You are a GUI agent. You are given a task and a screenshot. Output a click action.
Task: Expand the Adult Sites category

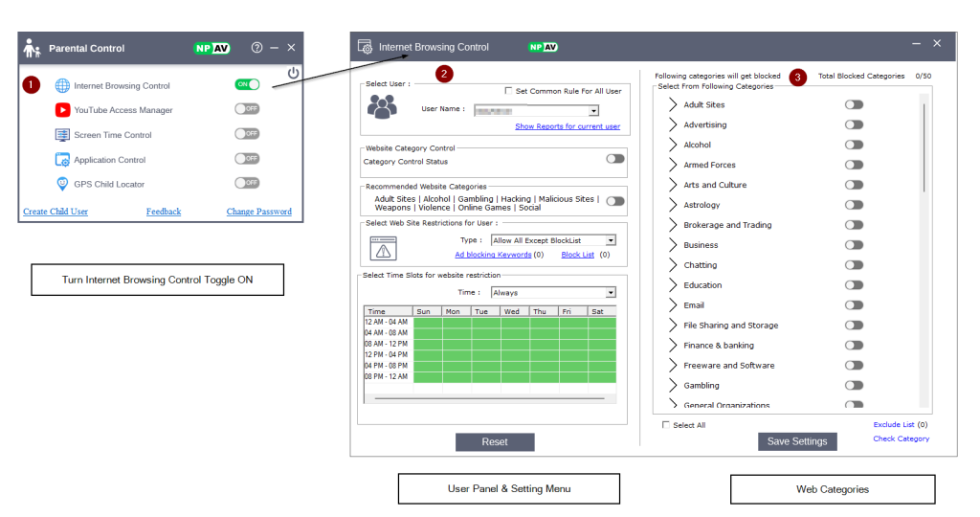coord(673,104)
